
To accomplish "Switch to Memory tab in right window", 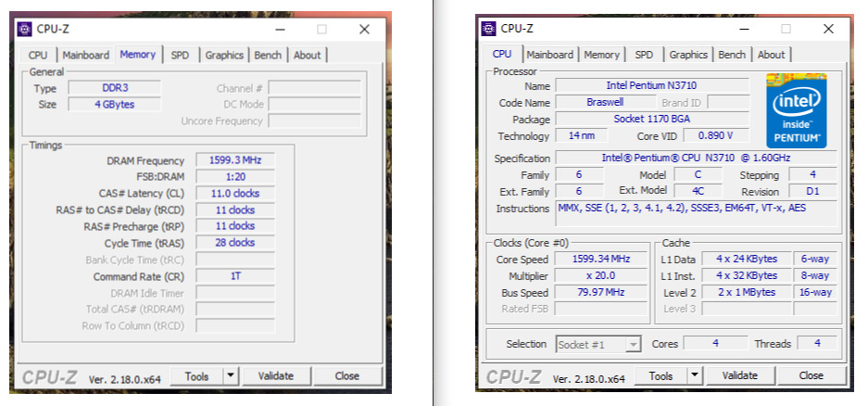I will (x=602, y=55).
